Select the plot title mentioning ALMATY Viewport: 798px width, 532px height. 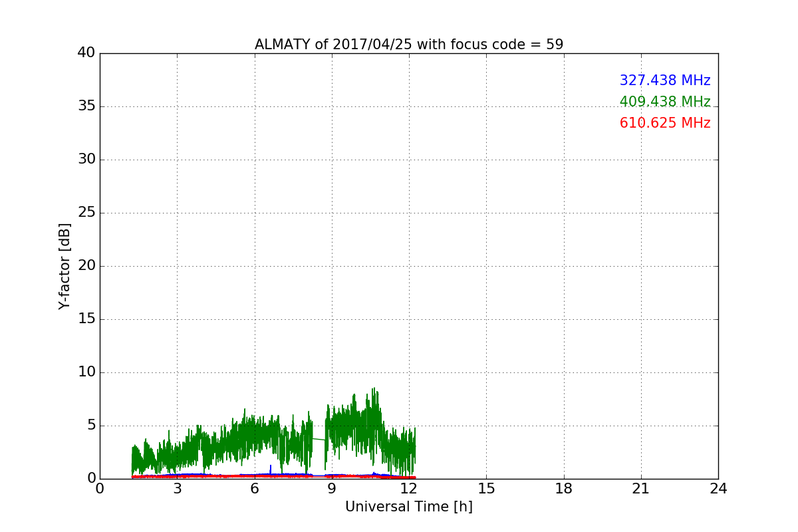(409, 45)
